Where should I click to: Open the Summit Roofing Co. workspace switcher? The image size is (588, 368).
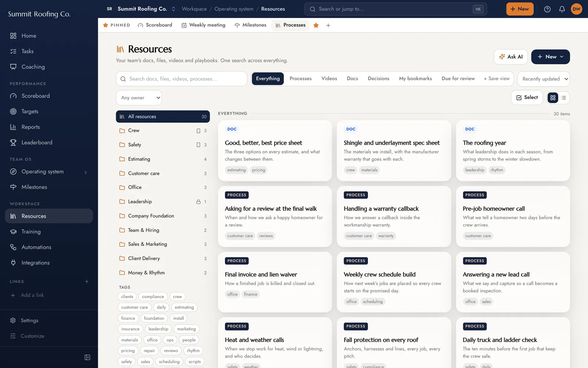point(141,9)
